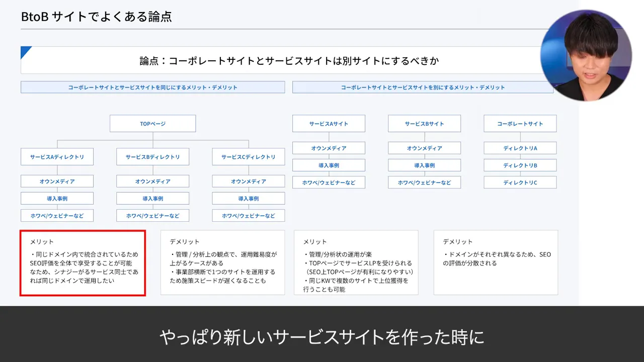Select the TOPページ box in the left sitemap
Screen dimensions: 644x362
152,123
